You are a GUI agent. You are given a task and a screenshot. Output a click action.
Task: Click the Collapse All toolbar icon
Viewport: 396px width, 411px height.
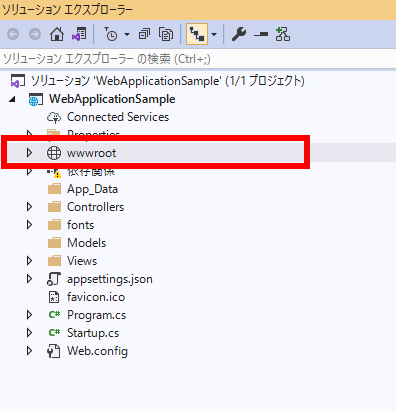point(144,34)
